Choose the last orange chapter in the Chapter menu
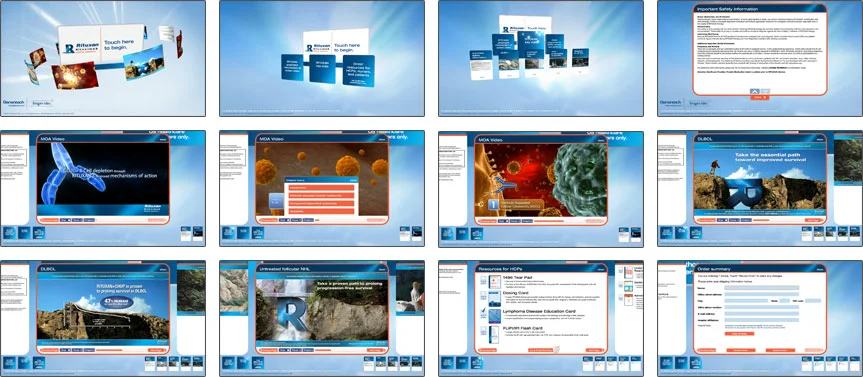This screenshot has height=377, width=863. pos(321,211)
